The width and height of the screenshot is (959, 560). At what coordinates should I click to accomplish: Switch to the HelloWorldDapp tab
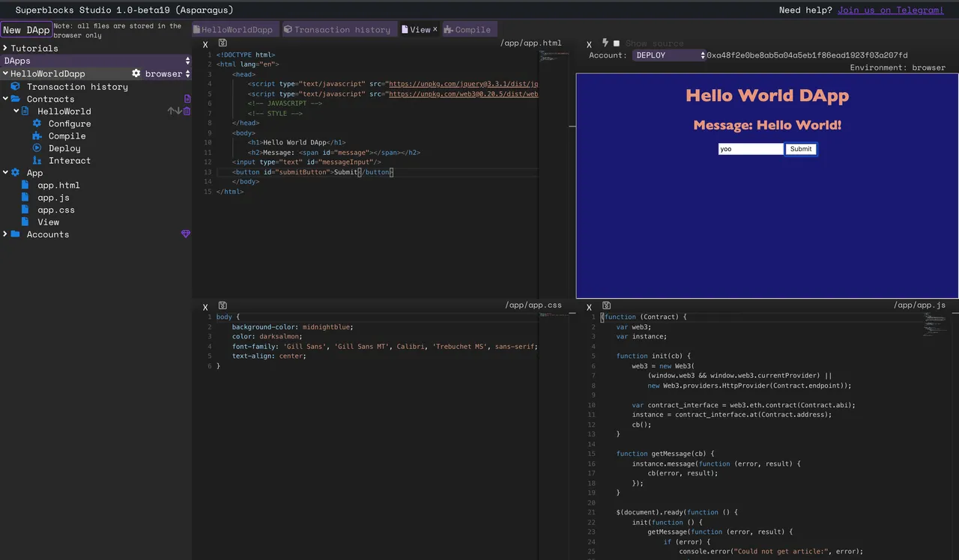[236, 29]
